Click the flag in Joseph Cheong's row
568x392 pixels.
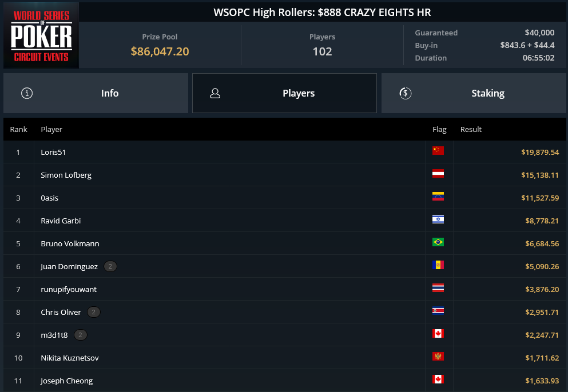pos(438,379)
